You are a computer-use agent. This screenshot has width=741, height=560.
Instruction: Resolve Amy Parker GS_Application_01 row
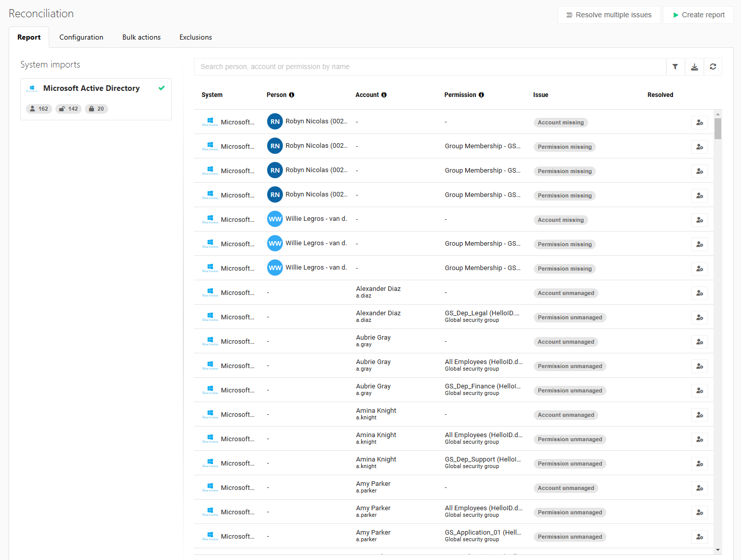[x=699, y=537]
